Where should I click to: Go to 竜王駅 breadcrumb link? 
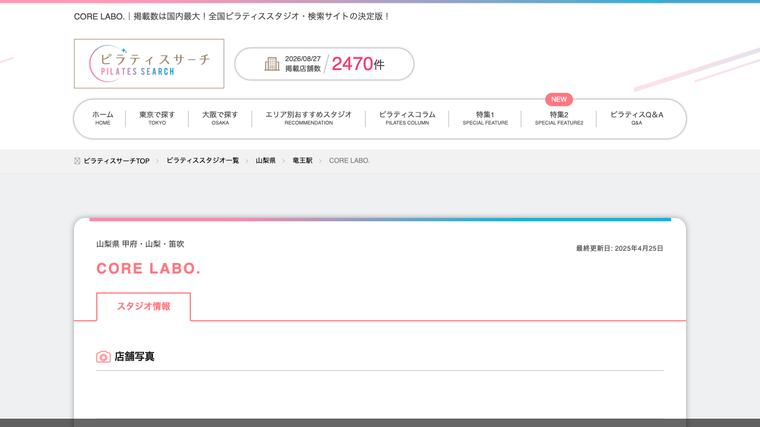coord(302,160)
